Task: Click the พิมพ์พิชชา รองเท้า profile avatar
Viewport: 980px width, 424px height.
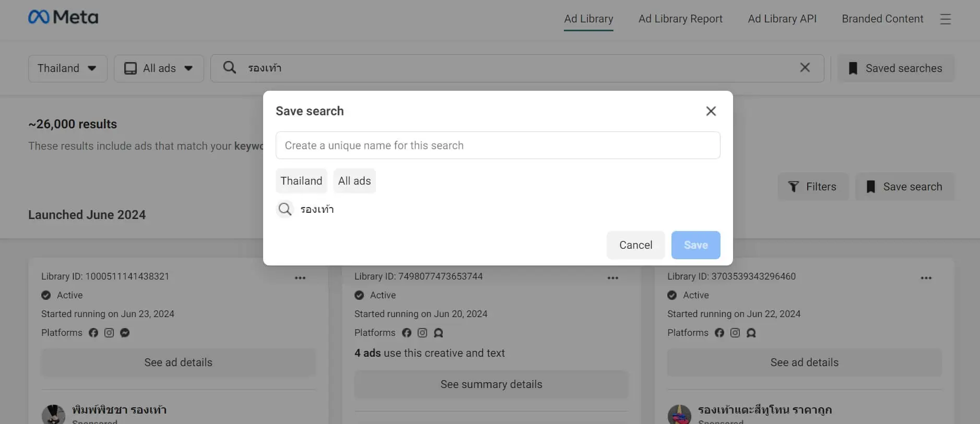Action: click(x=53, y=415)
